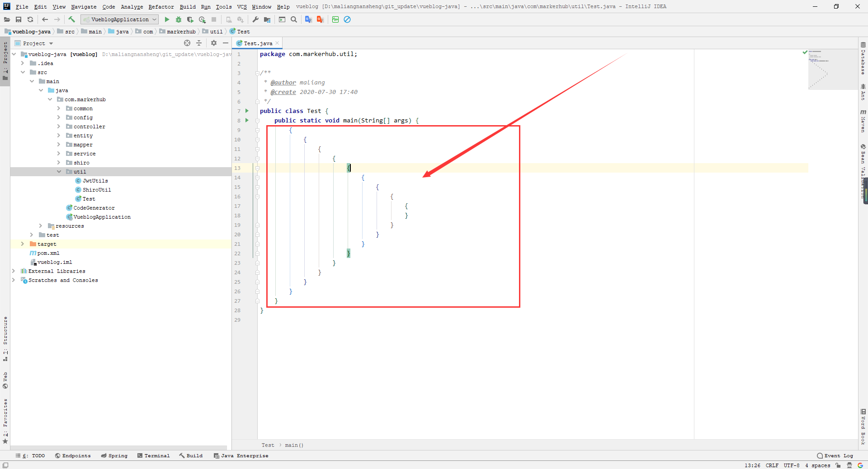Open the Event Log
The image size is (868, 469).
tap(835, 455)
